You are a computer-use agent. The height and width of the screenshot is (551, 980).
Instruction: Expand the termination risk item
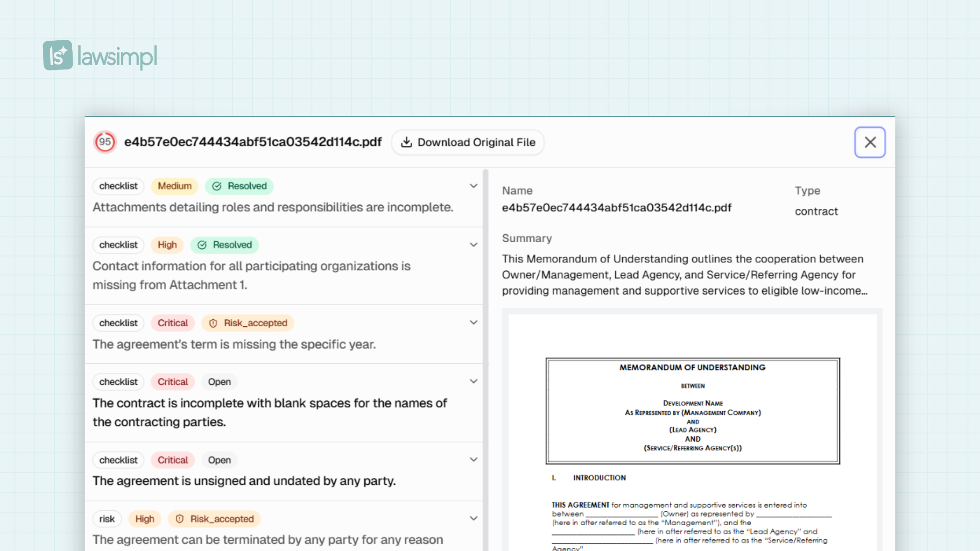point(473,519)
